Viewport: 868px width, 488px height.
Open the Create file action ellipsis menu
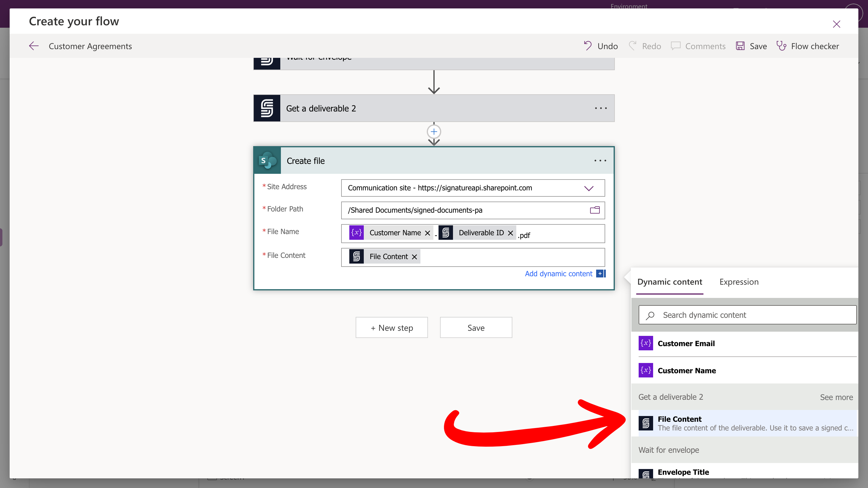pyautogui.click(x=600, y=161)
